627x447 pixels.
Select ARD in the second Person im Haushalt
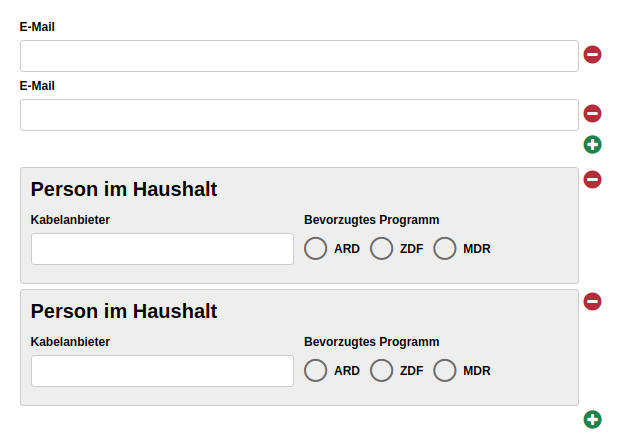coord(315,371)
